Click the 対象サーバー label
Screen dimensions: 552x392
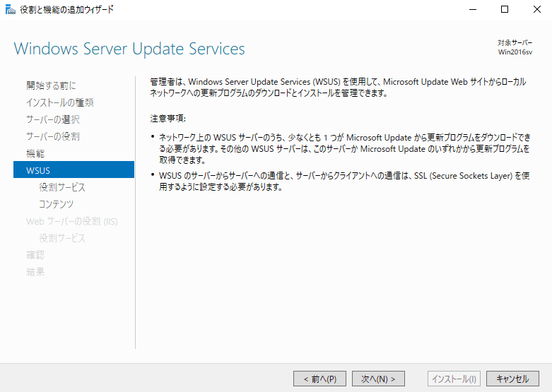click(x=515, y=43)
